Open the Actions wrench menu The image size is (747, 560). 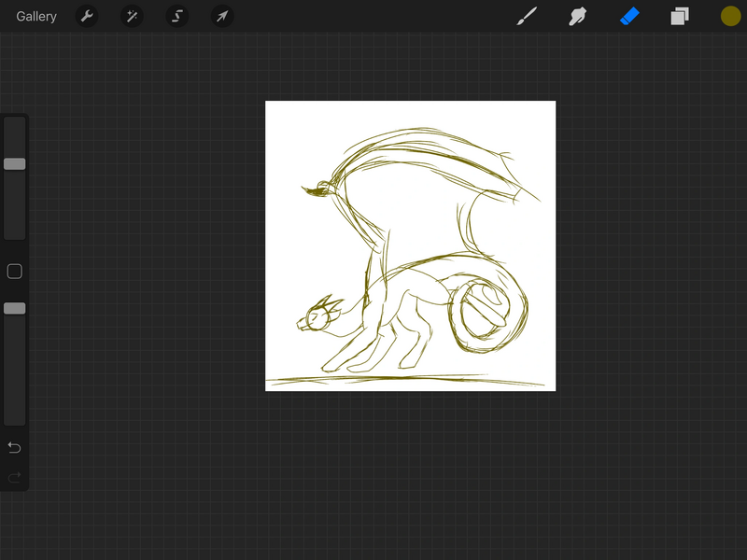coord(87,17)
